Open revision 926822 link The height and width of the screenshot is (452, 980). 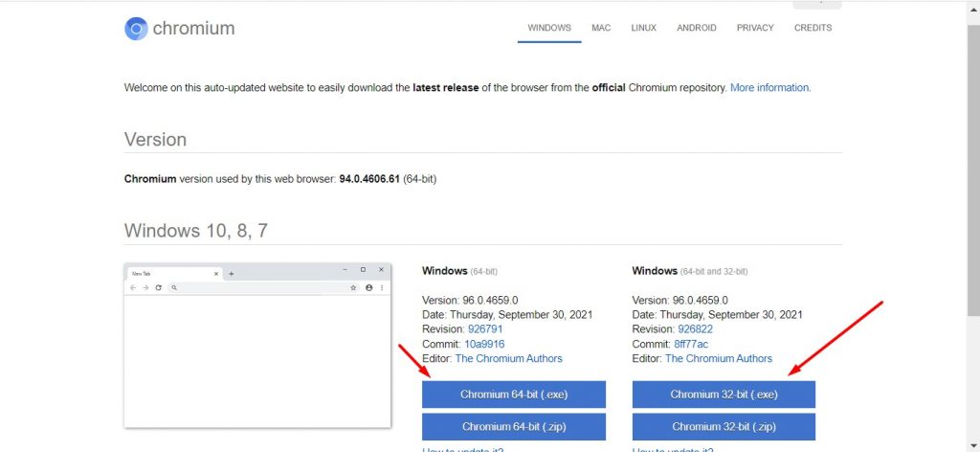[695, 329]
